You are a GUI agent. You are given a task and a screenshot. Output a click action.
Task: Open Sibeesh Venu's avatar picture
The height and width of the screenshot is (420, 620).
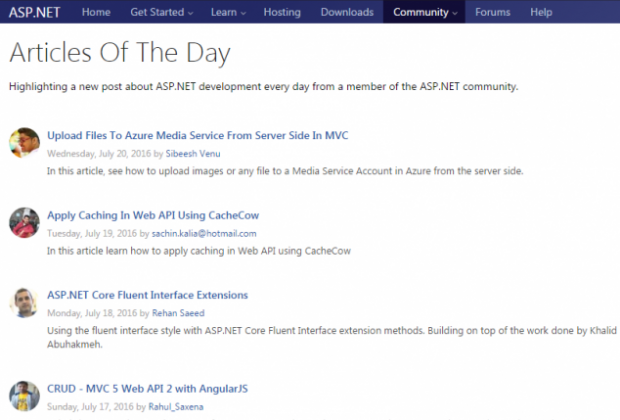(x=25, y=143)
